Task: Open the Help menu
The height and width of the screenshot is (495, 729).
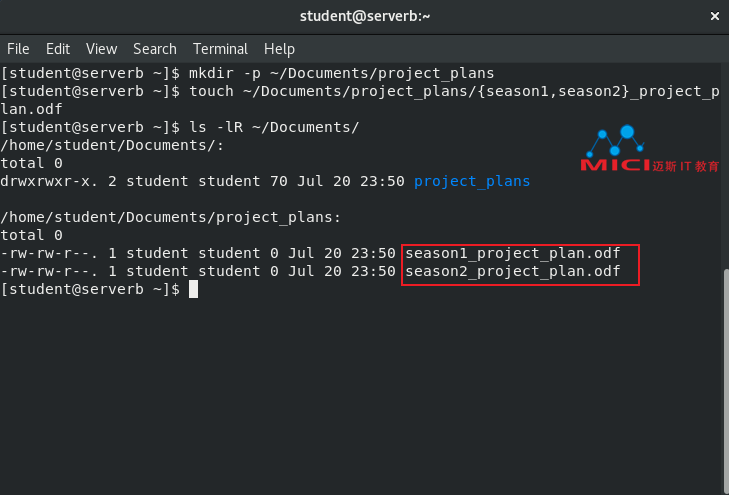Action: [279, 49]
